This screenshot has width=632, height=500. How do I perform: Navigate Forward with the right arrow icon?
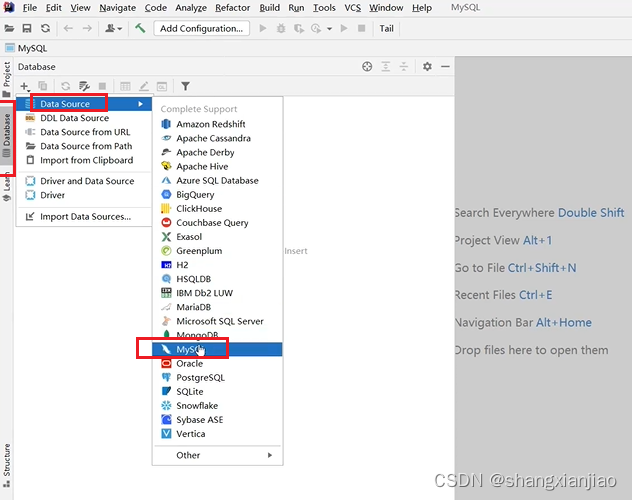coord(87,28)
